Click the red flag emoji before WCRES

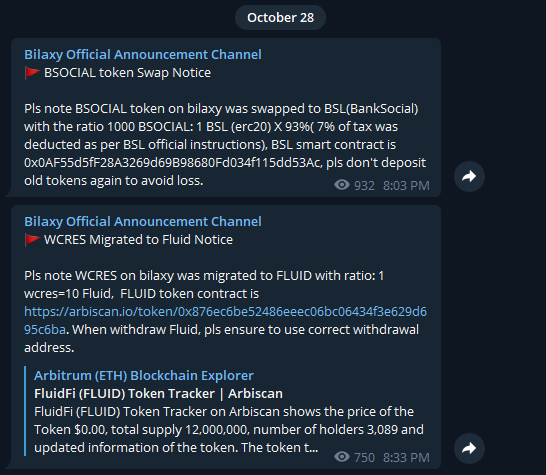(x=32, y=240)
